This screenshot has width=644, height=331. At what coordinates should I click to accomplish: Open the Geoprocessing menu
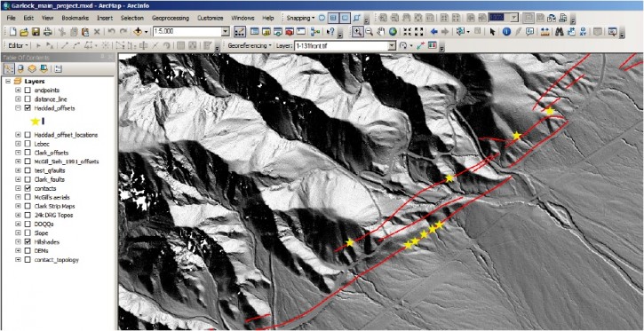tap(170, 18)
